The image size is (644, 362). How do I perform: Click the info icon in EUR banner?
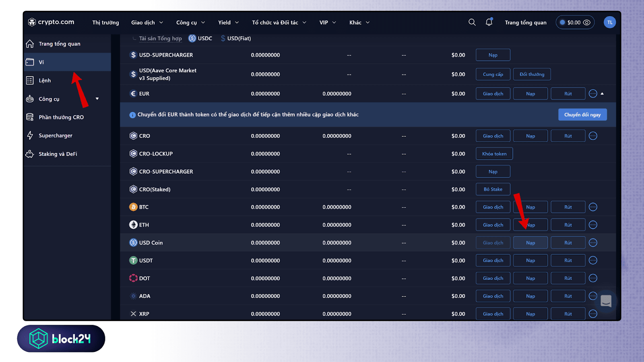coord(132,115)
